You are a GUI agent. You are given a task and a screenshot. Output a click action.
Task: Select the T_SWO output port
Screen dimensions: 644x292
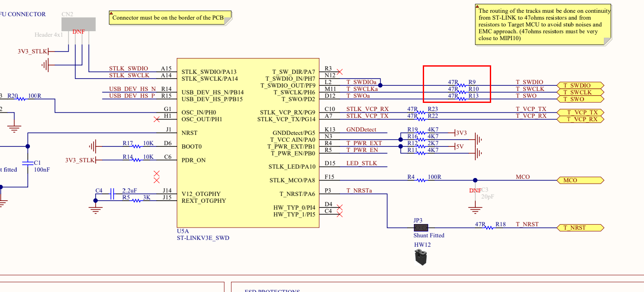tap(580, 99)
